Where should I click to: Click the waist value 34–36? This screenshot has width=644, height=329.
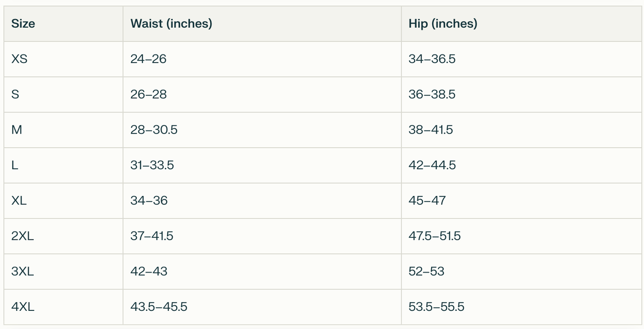click(149, 201)
